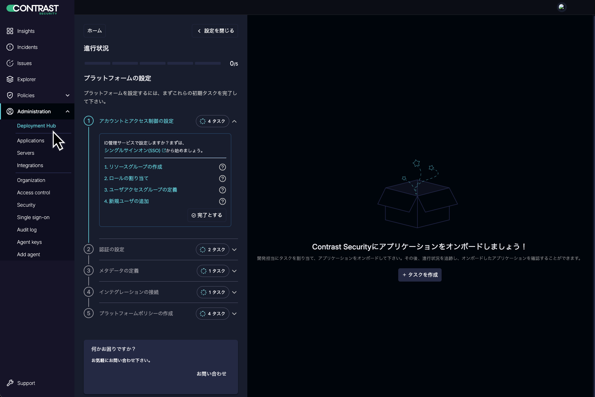Image resolution: width=595 pixels, height=397 pixels.
Task: Open Servers in sidebar
Action: click(x=25, y=153)
